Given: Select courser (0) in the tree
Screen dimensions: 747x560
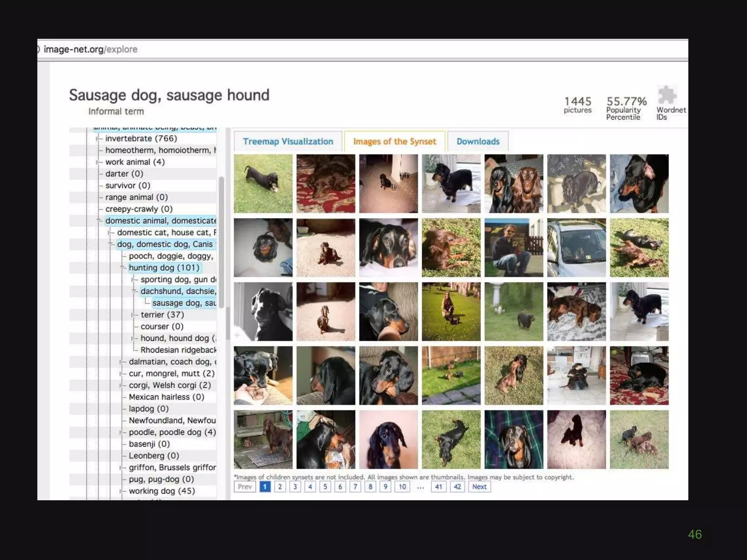Looking at the screenshot, I should click(x=162, y=327).
